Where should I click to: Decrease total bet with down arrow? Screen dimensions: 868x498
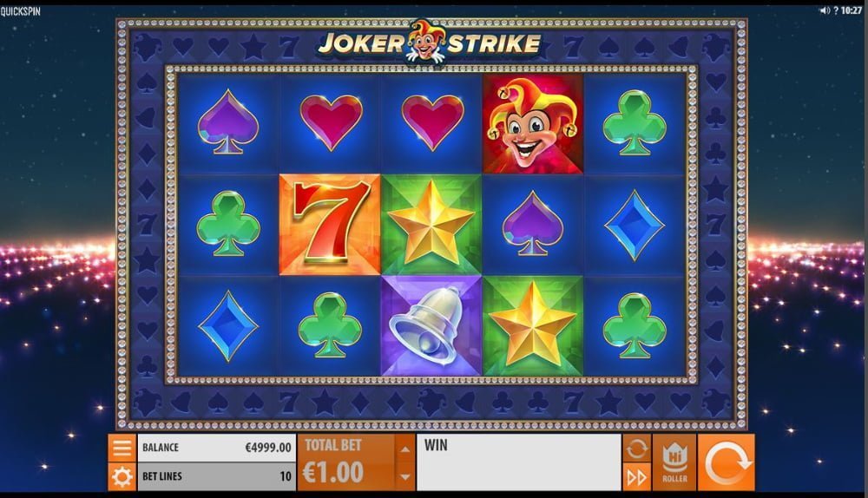click(x=405, y=477)
